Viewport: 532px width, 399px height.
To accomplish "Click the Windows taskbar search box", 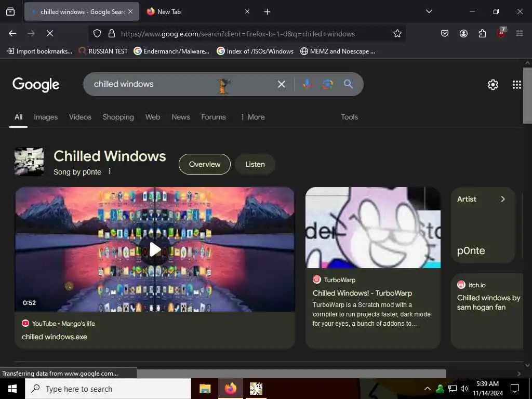I will coord(108,389).
